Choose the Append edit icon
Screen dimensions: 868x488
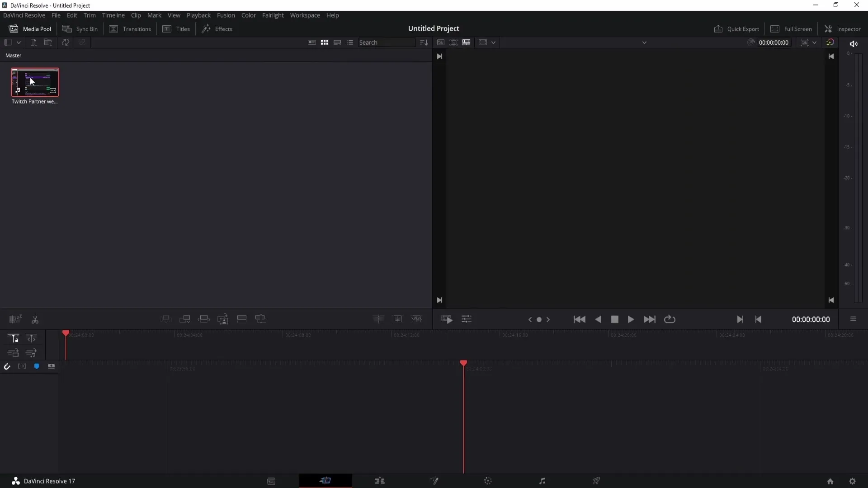tap(184, 319)
